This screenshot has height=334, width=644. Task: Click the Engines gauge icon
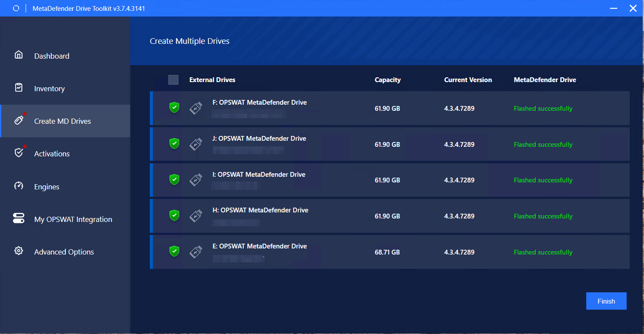point(19,186)
